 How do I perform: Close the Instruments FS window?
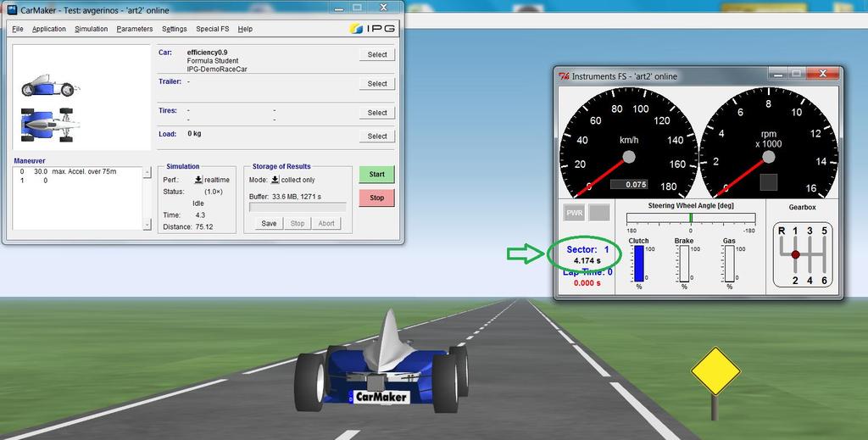822,74
